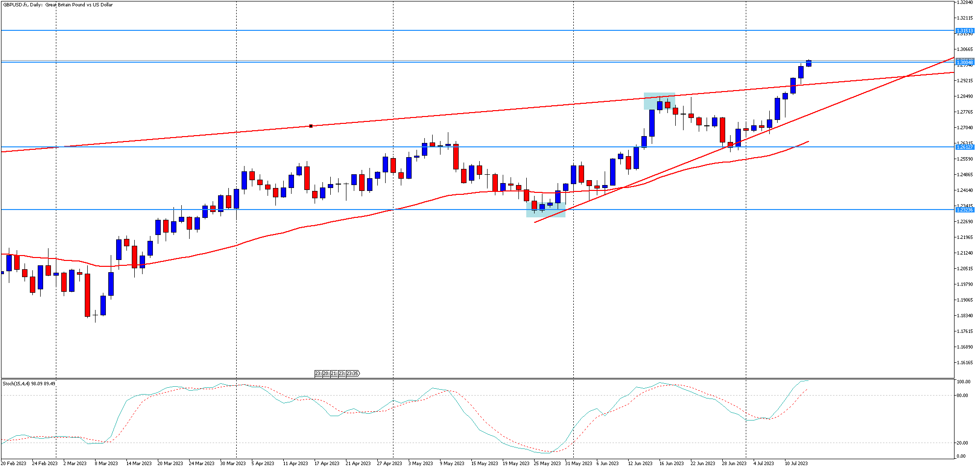Click the 11 Apr 2023 date label
Viewport: 980px width, 469px height.
click(295, 463)
